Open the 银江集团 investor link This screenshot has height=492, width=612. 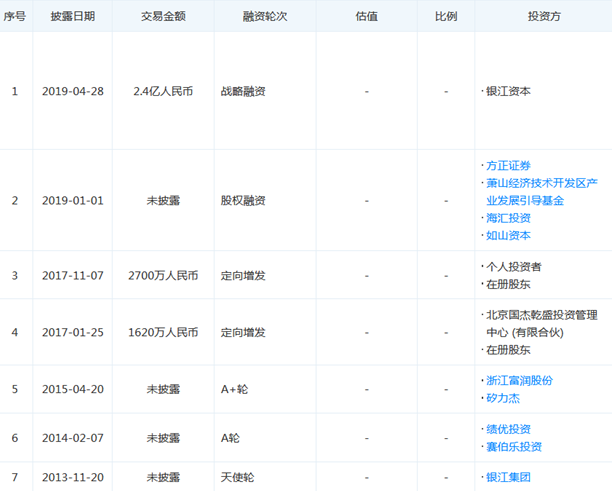tap(508, 478)
